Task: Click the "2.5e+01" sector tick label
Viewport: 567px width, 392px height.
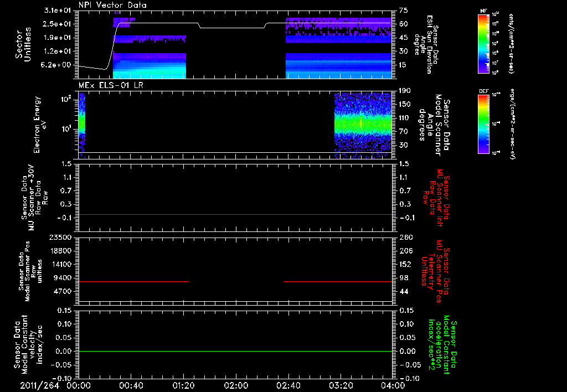Action: [x=57, y=24]
